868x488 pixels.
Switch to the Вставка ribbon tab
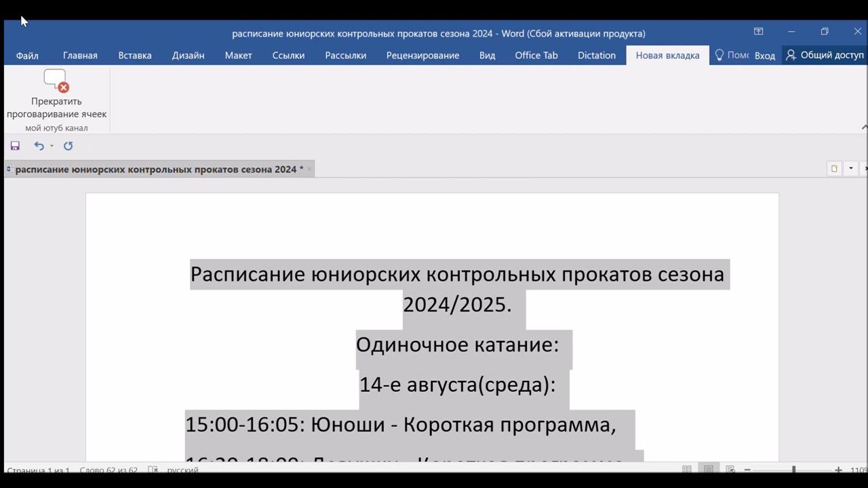pos(135,56)
